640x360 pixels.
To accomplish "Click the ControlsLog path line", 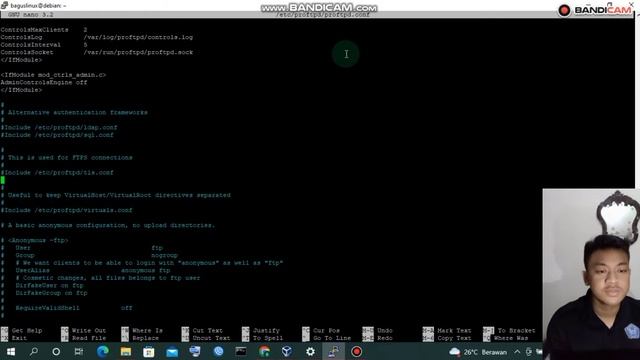I will pyautogui.click(x=97, y=37).
